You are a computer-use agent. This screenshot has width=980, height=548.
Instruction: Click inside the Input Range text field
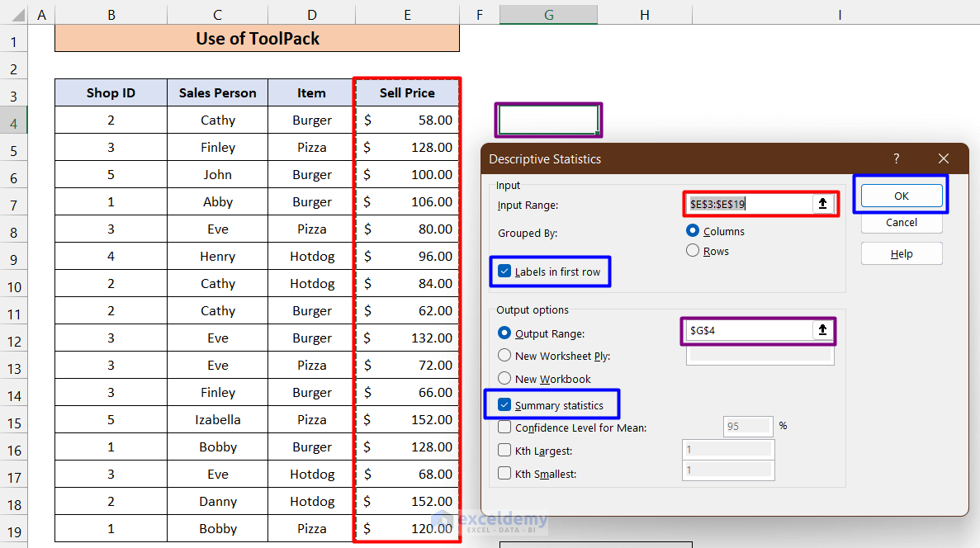click(751, 204)
